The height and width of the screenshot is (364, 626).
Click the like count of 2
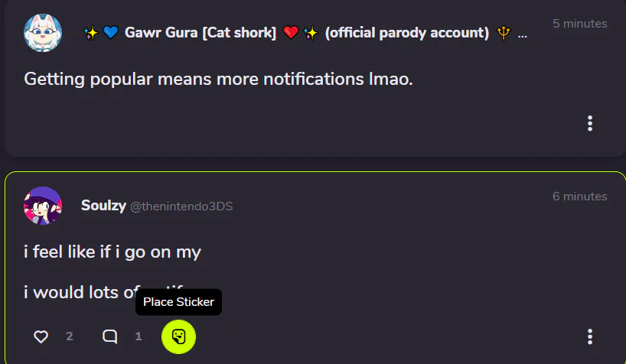pyautogui.click(x=70, y=336)
